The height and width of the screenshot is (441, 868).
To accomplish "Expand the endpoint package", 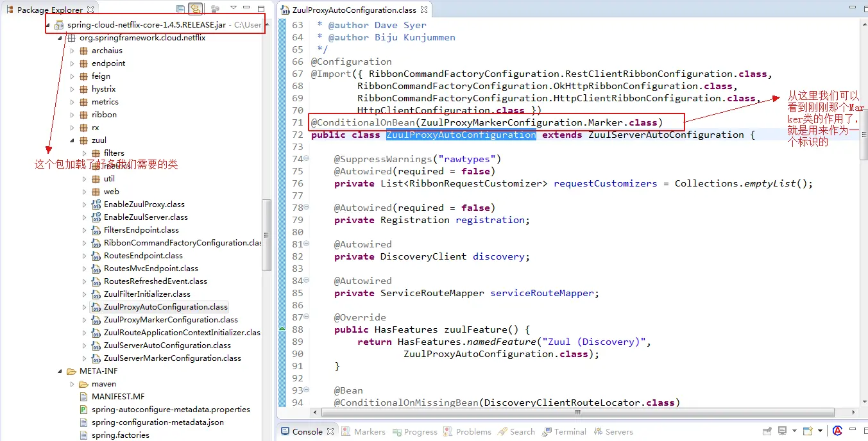I will point(72,63).
